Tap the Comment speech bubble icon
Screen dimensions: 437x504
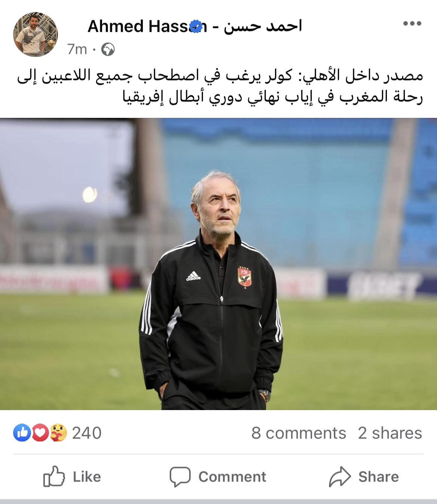coord(180,477)
